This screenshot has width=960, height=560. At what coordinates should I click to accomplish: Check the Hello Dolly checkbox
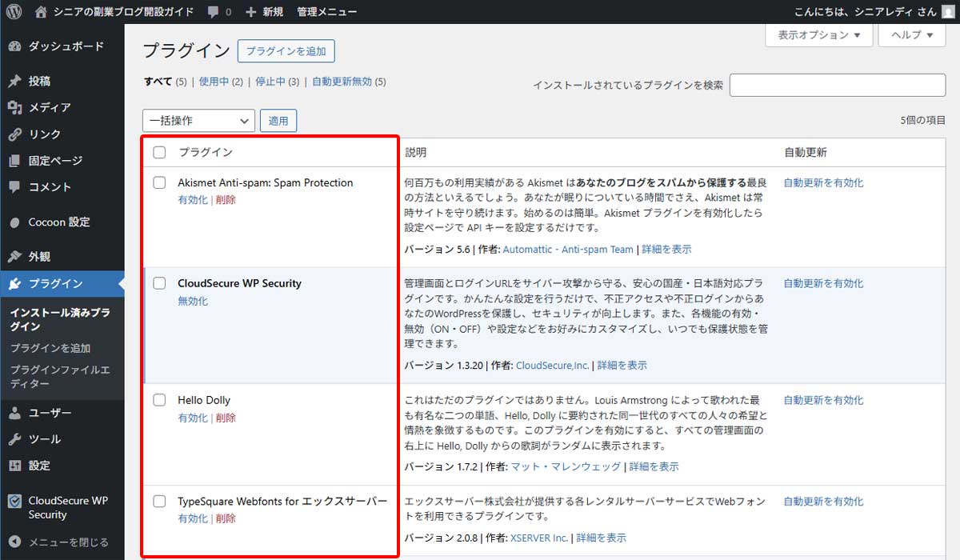click(x=159, y=399)
